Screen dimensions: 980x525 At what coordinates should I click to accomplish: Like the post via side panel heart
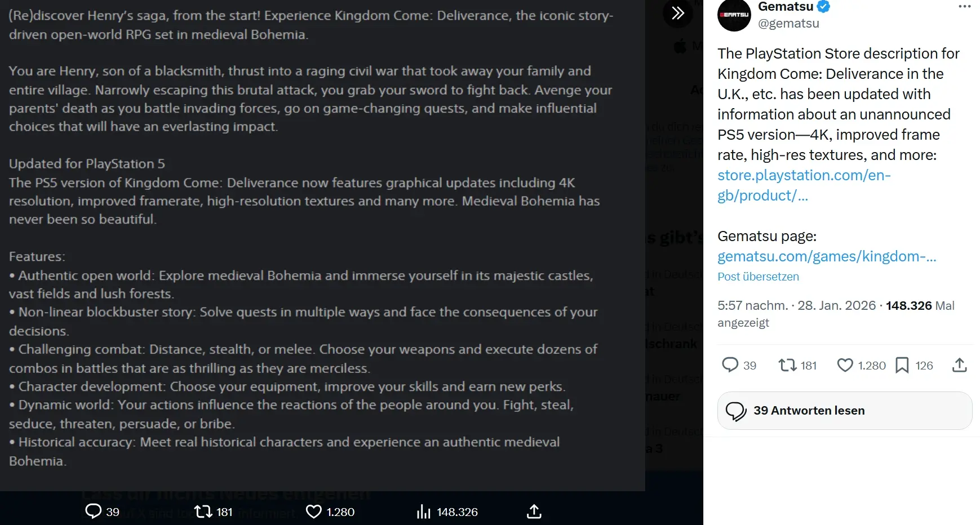coord(845,365)
